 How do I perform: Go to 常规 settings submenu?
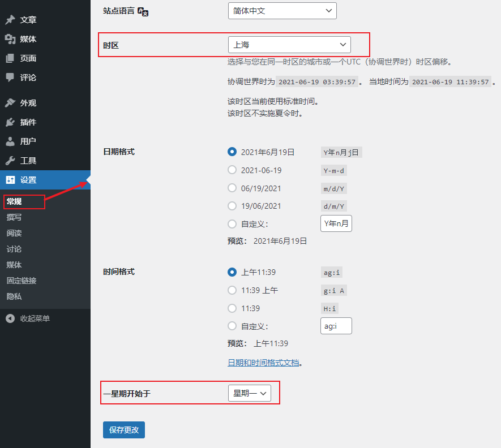14,201
